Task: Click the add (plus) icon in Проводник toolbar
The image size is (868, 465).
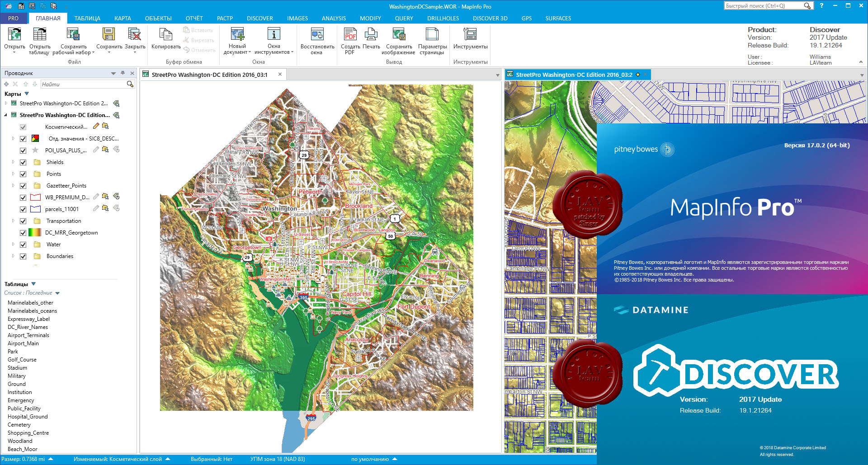Action: click(6, 84)
